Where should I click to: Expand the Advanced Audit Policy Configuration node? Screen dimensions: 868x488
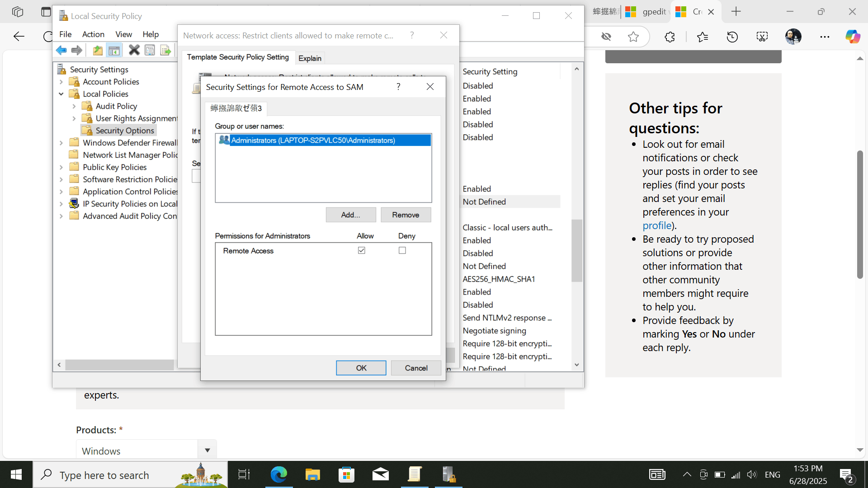pos(61,216)
